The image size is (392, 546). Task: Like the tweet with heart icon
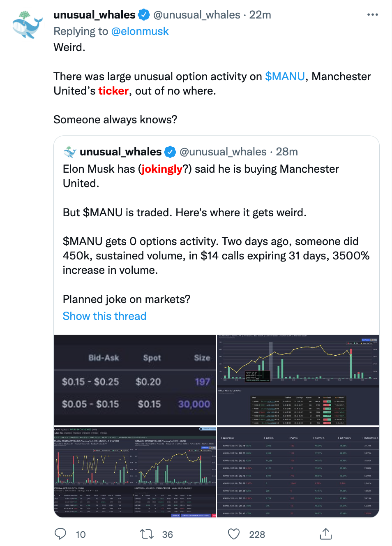coord(234,534)
